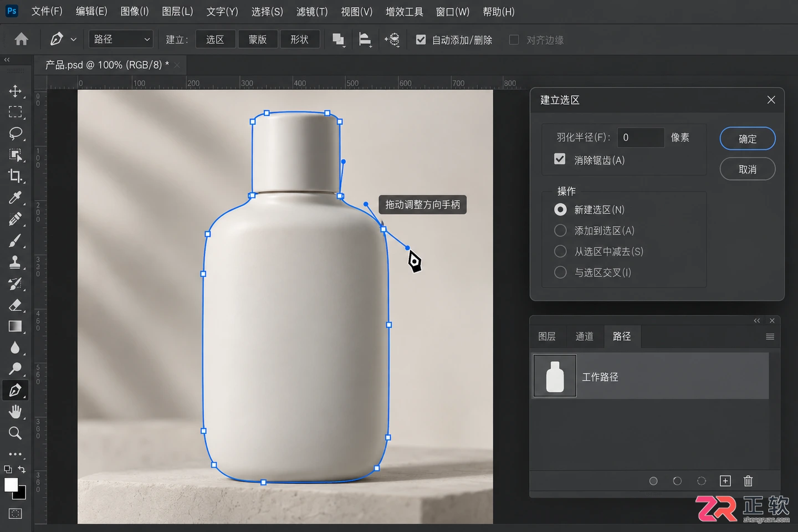Select the Eraser tool

coord(16,305)
